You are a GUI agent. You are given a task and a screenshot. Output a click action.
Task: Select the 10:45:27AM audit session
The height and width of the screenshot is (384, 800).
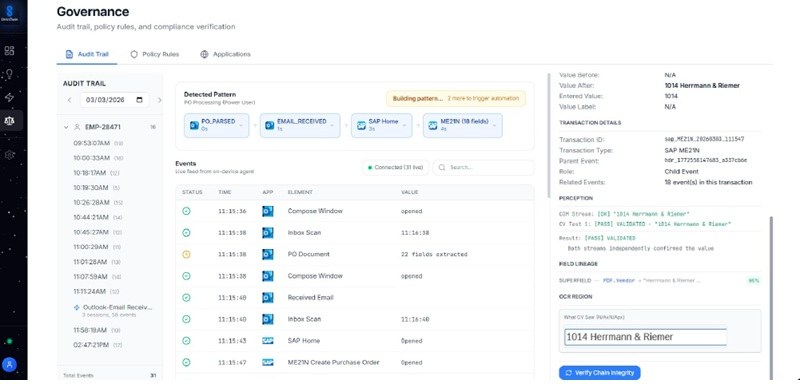[98, 232]
